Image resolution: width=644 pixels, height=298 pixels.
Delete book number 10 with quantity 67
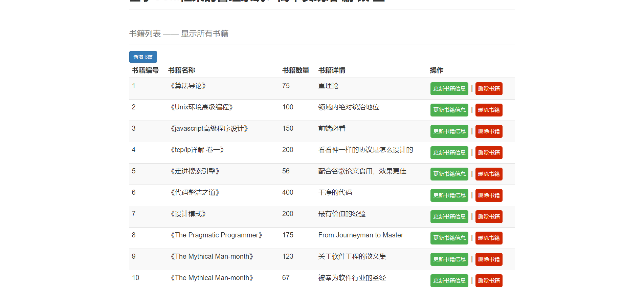tap(489, 281)
